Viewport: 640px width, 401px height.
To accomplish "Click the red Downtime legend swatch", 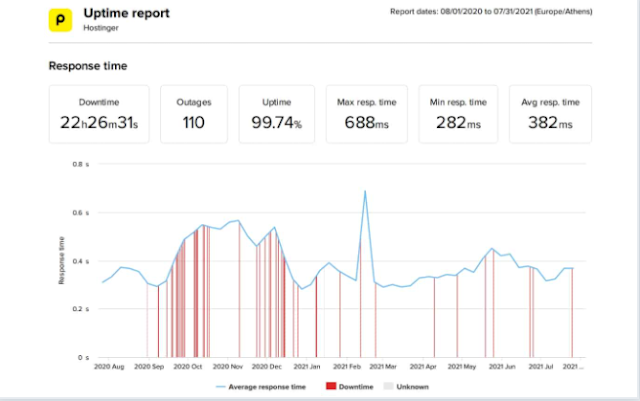I will (x=331, y=386).
